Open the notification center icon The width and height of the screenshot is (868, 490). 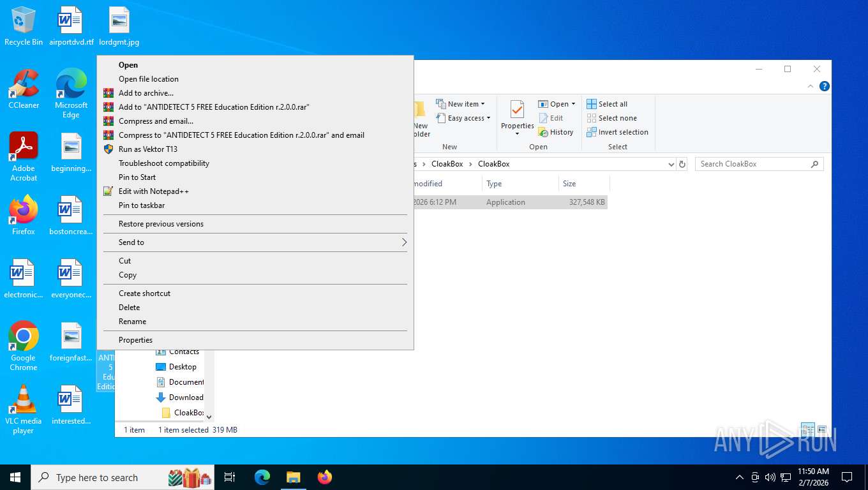click(847, 477)
